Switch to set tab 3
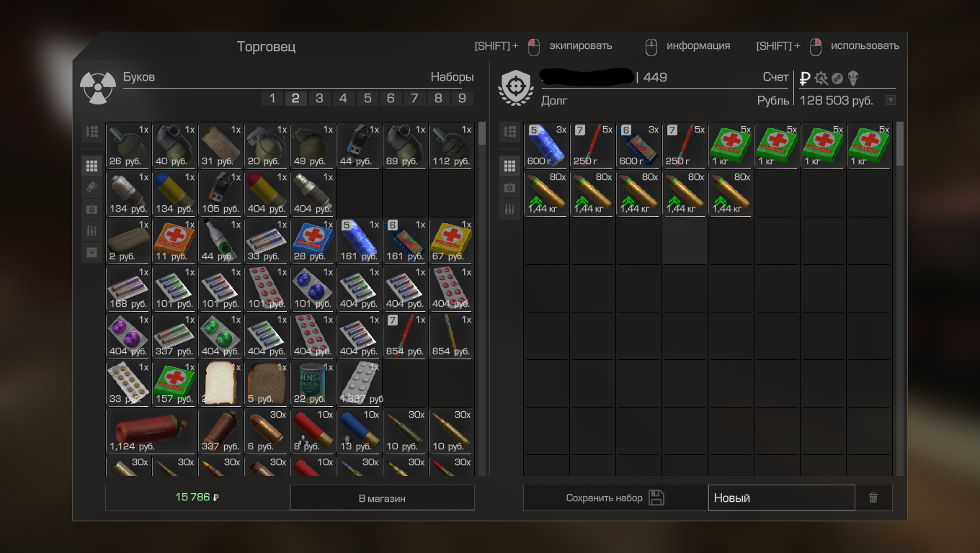Screen dimensions: 980x553 [319, 99]
